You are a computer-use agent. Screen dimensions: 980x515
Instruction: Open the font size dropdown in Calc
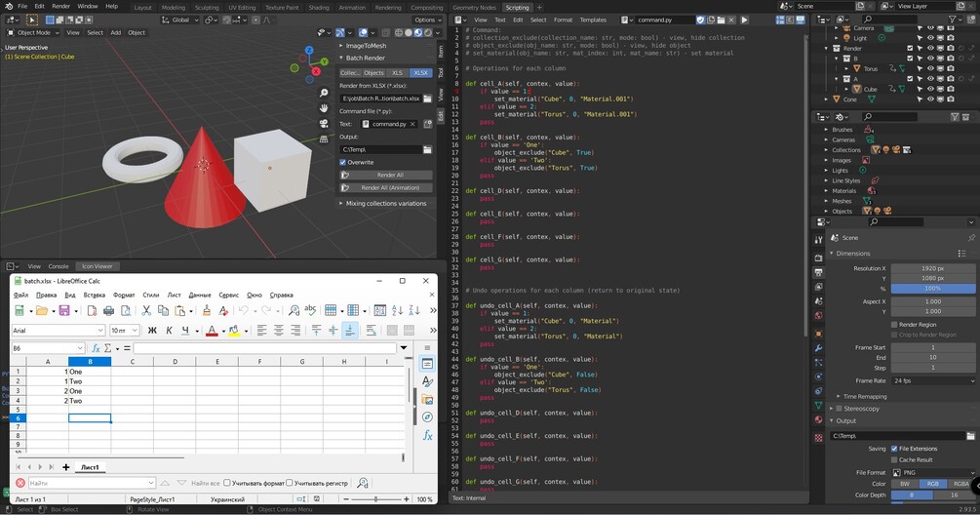click(135, 330)
